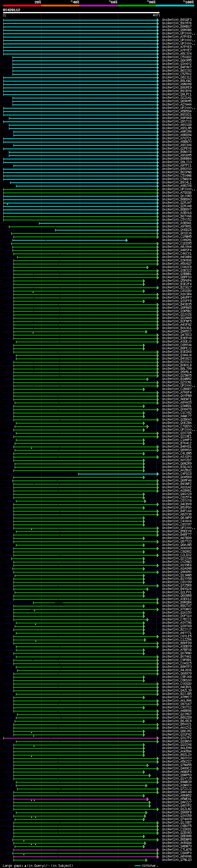Click the UniRef100_A3B941 label
The image size is (197, 868).
click(176, 223)
